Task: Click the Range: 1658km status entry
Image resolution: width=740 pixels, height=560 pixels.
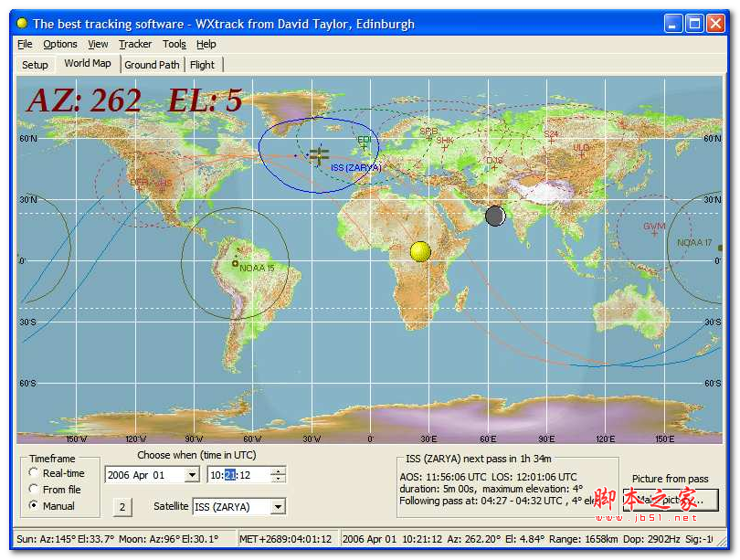Action: [x=583, y=539]
